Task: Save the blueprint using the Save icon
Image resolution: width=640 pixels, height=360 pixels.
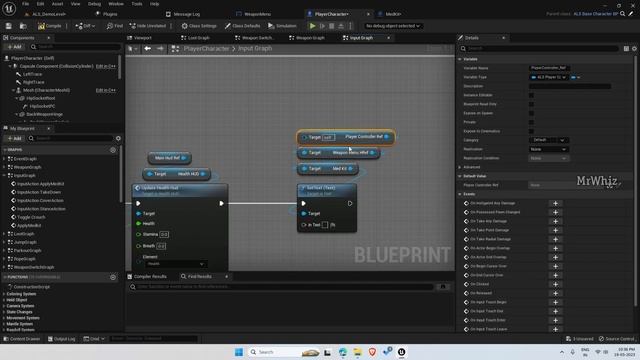Action: pos(9,26)
